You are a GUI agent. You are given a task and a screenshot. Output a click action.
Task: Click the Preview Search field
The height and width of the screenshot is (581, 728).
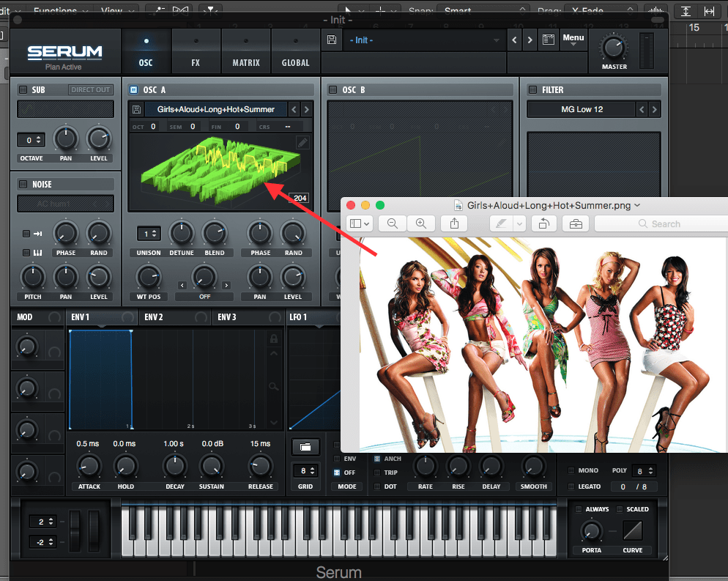[x=661, y=224]
